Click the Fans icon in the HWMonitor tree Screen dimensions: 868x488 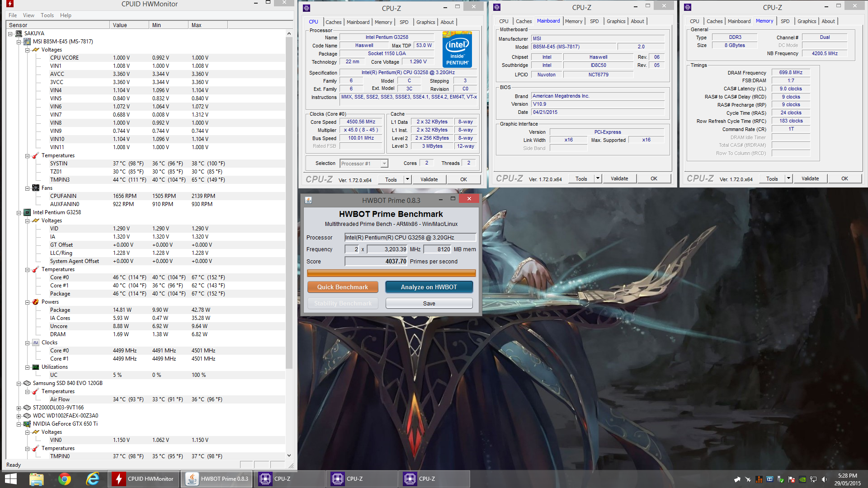click(36, 188)
